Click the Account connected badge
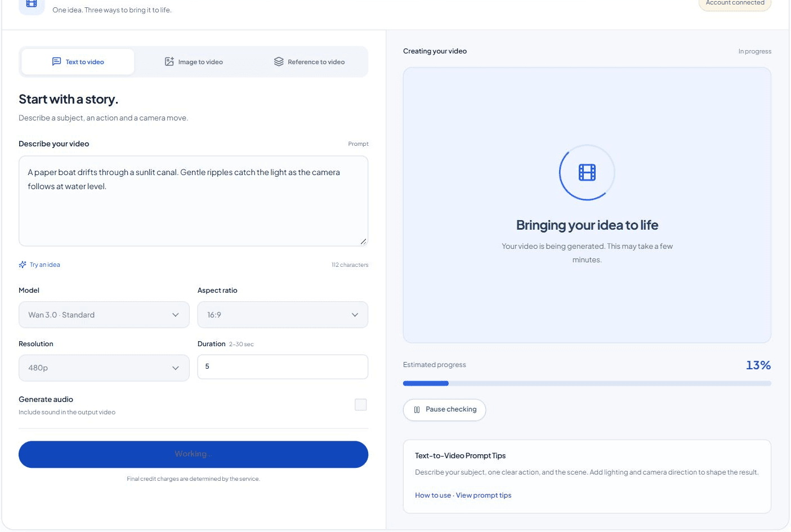The width and height of the screenshot is (791, 532). pos(735,3)
